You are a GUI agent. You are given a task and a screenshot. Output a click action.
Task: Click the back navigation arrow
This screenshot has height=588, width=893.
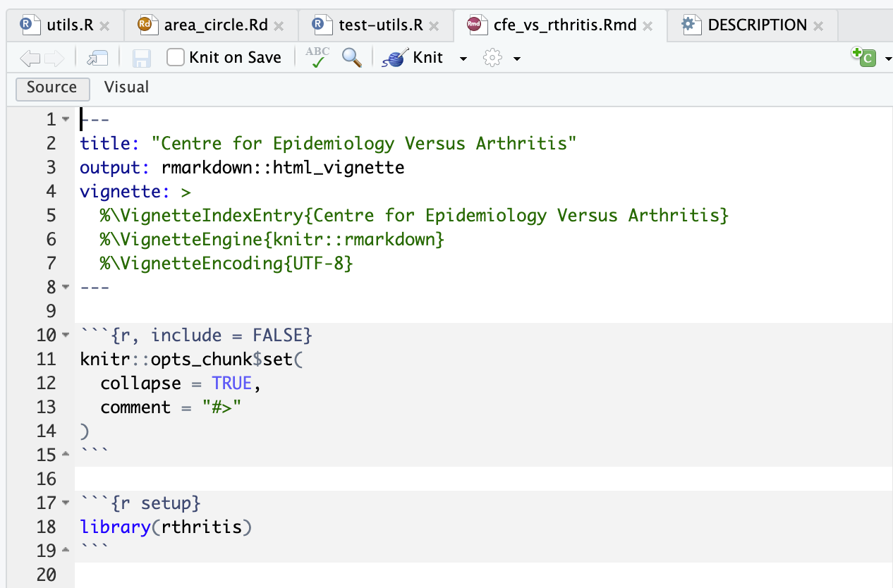coord(29,58)
